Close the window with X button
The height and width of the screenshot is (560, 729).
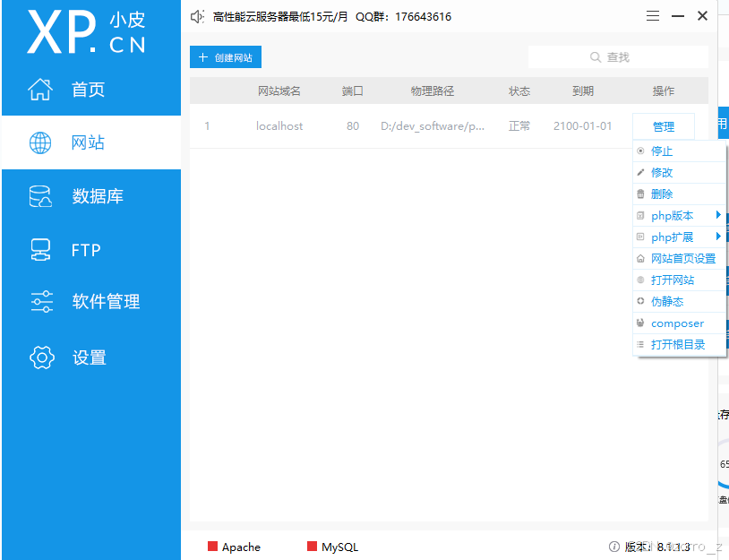click(x=702, y=16)
